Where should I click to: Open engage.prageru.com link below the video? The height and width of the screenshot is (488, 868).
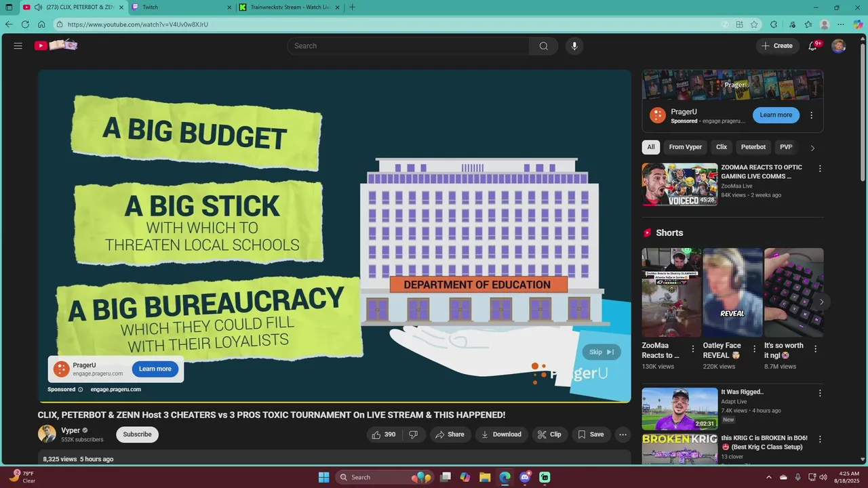pos(115,390)
